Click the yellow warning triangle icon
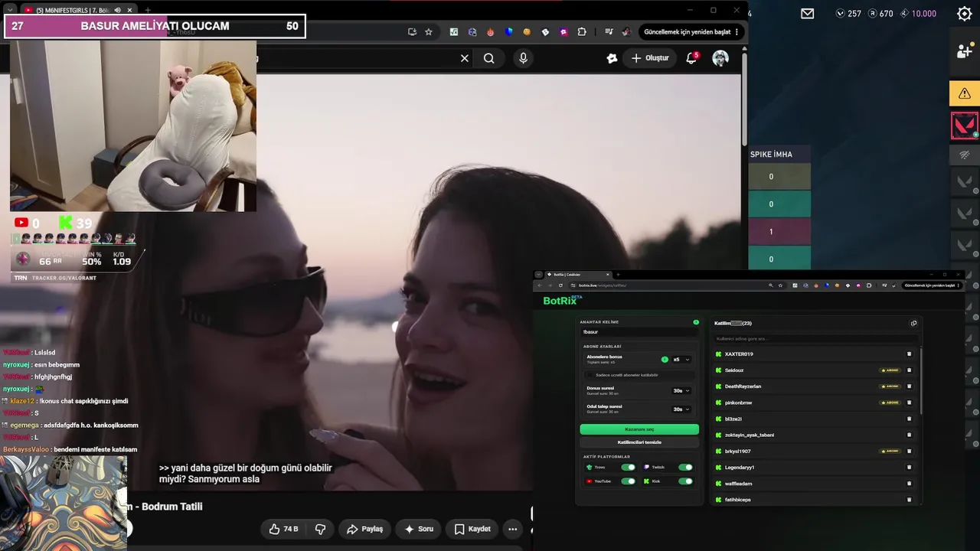Viewport: 980px width, 551px height. 965,93
